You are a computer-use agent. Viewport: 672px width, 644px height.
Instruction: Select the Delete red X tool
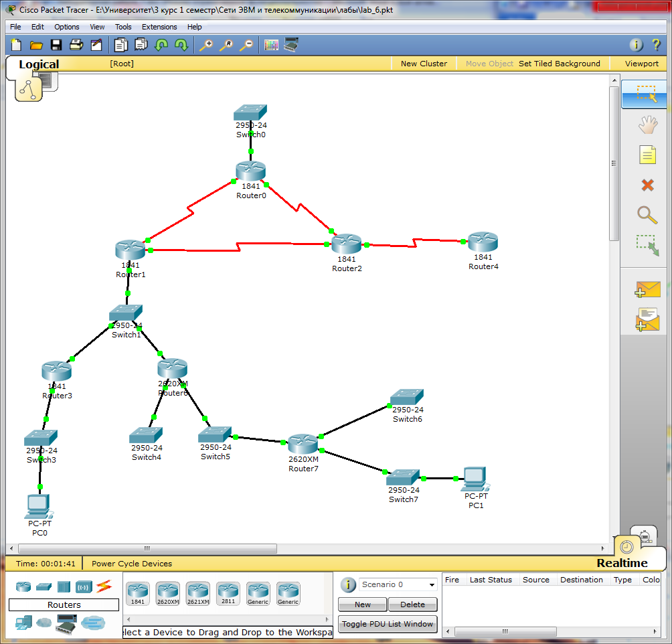coord(648,185)
